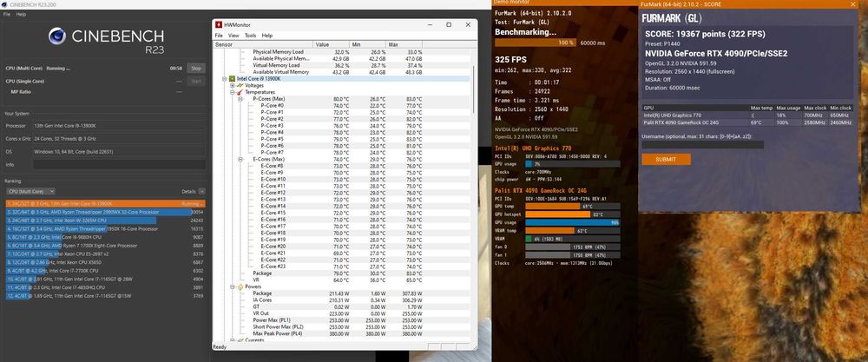This screenshot has width=868, height=362.
Task: Close the HWMonitor window
Action: coord(468,25)
